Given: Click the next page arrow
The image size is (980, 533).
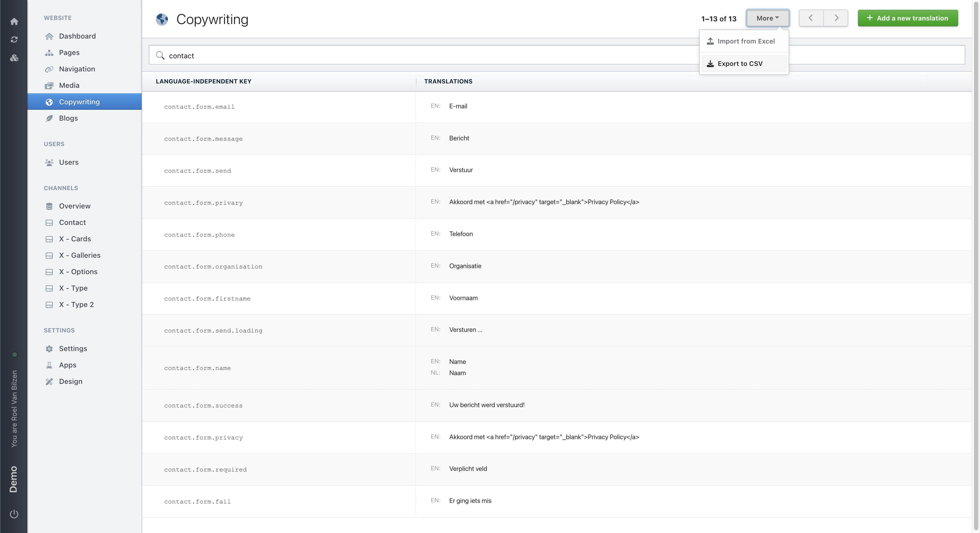Looking at the screenshot, I should pyautogui.click(x=836, y=18).
